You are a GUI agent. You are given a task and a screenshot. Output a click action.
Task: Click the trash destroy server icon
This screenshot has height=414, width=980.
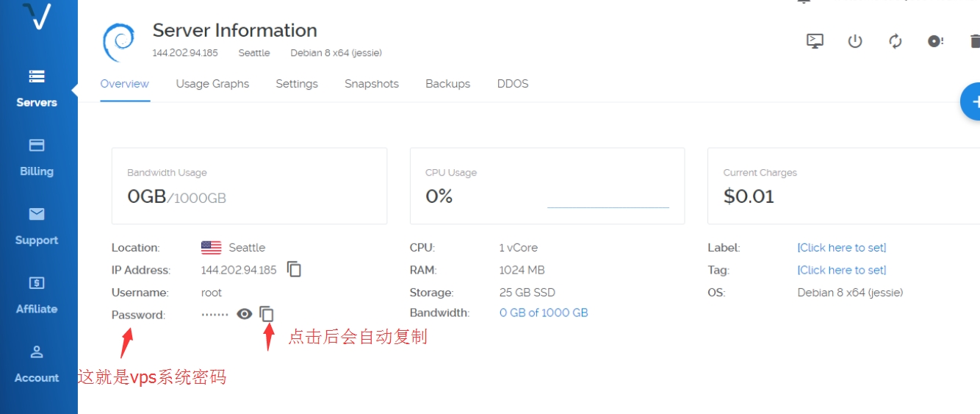(x=974, y=41)
